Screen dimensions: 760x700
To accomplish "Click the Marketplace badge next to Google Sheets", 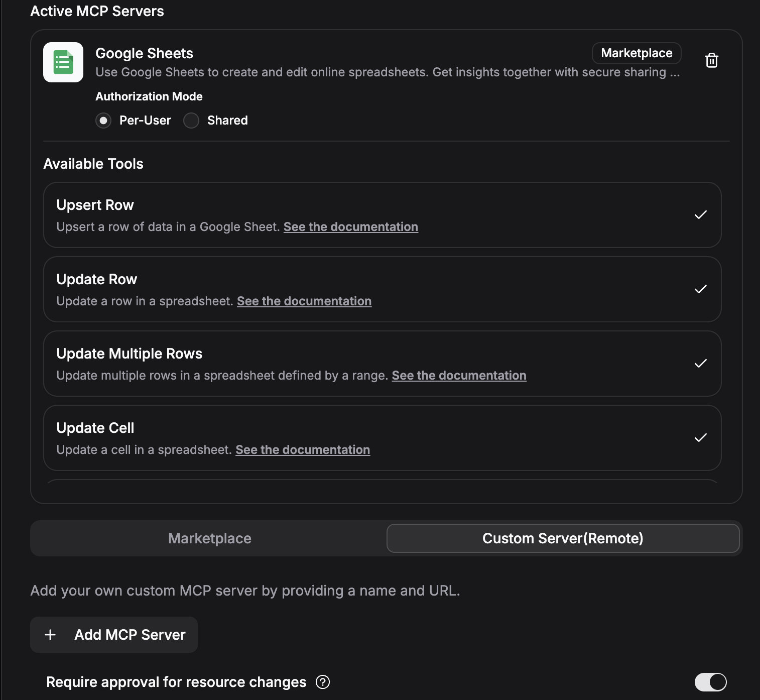I will (x=637, y=53).
